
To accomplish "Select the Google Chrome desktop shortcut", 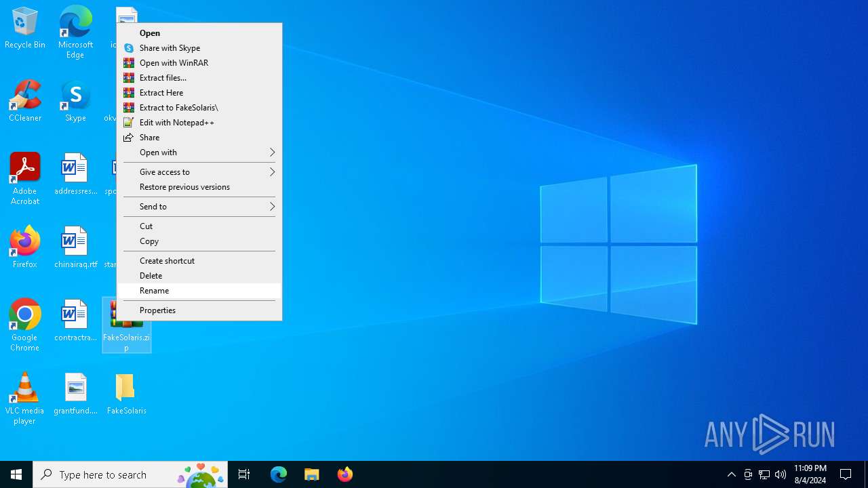I will coord(25,325).
